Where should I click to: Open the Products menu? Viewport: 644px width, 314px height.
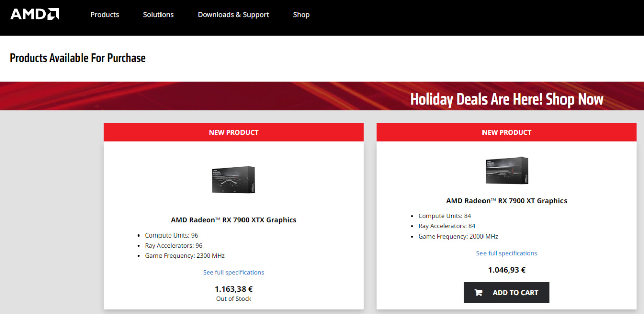[105, 15]
